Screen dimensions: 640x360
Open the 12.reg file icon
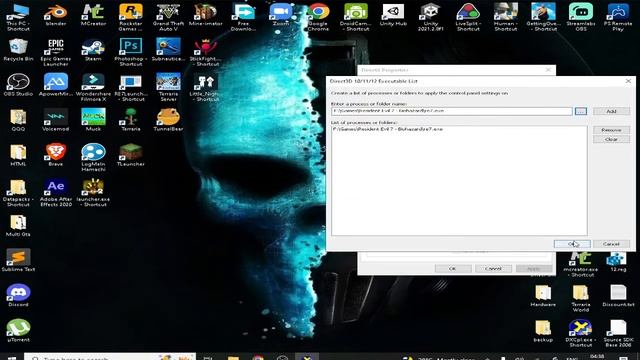pyautogui.click(x=618, y=261)
